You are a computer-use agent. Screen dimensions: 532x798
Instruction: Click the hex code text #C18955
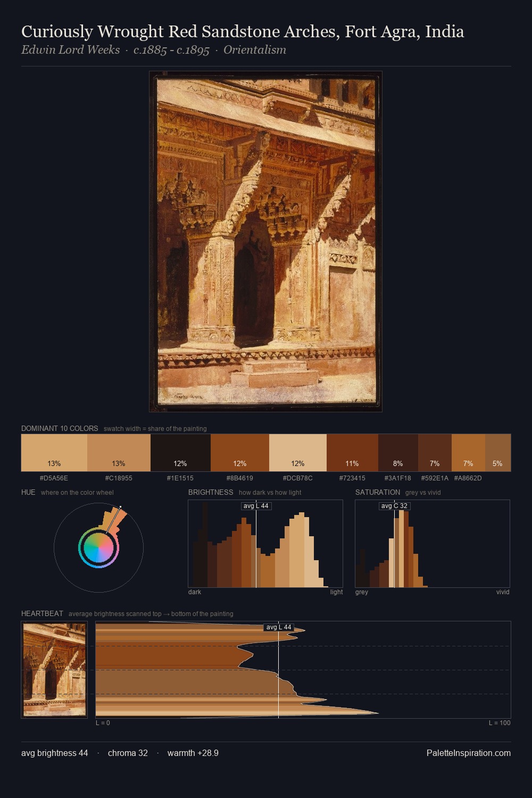119,478
